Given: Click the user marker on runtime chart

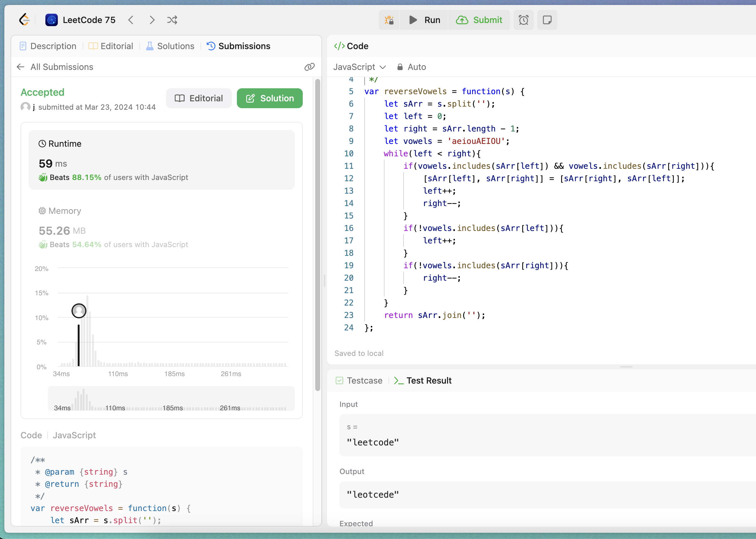Looking at the screenshot, I should (x=79, y=311).
